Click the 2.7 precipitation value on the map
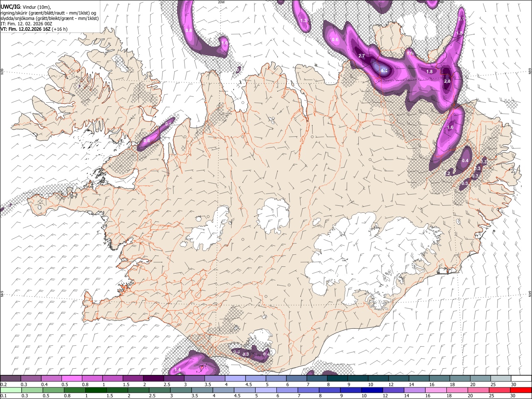The image size is (532, 399). [x=361, y=56]
